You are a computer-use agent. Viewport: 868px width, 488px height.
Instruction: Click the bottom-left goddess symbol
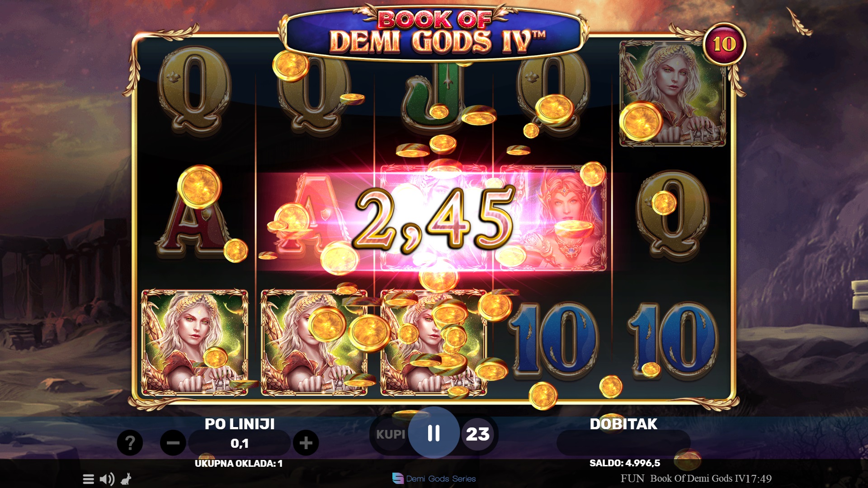pyautogui.click(x=195, y=343)
